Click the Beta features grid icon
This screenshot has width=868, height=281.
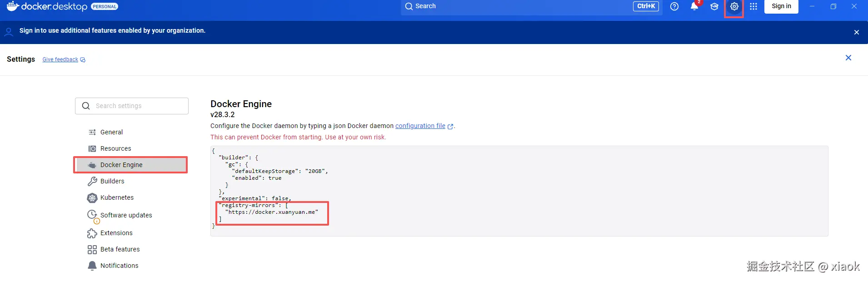[x=92, y=250]
